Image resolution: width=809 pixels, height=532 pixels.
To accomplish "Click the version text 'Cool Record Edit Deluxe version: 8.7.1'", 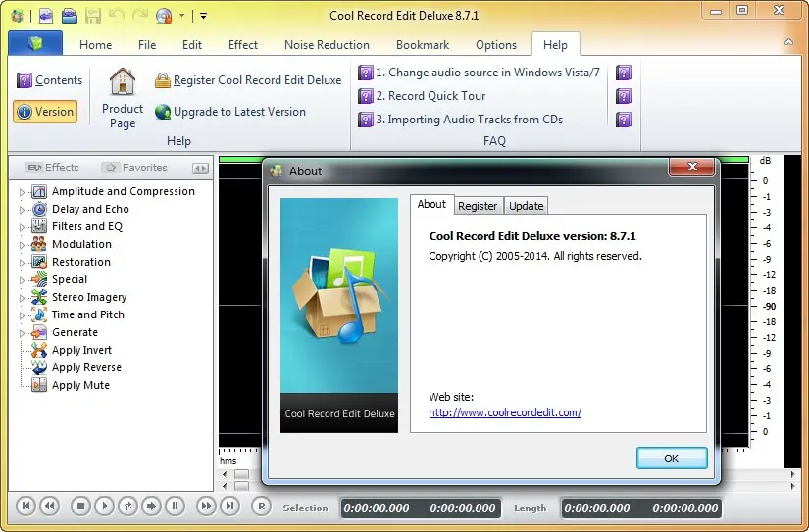I will point(532,236).
